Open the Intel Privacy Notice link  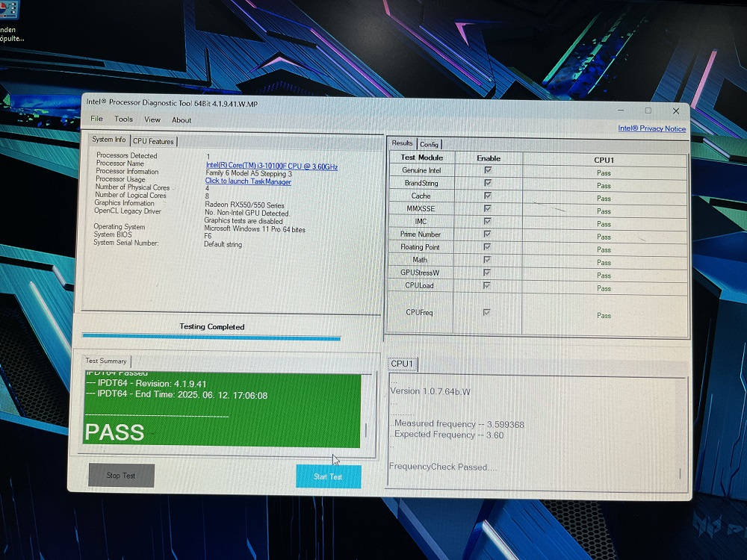(x=651, y=128)
